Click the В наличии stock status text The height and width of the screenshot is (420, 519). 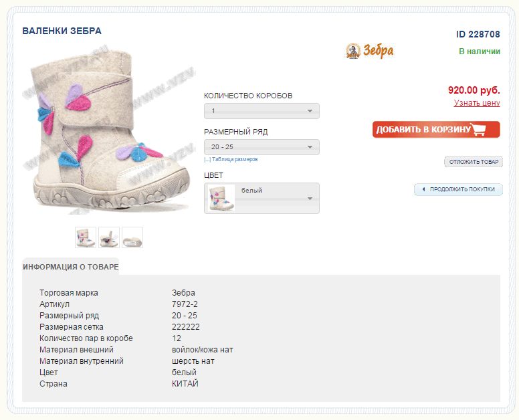(479, 51)
